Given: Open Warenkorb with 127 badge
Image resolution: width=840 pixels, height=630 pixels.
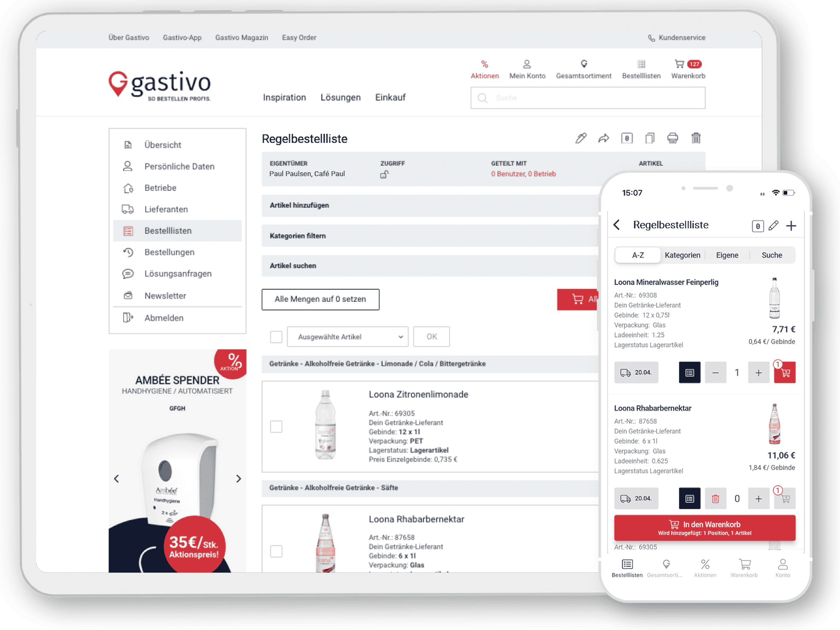Looking at the screenshot, I should [688, 69].
